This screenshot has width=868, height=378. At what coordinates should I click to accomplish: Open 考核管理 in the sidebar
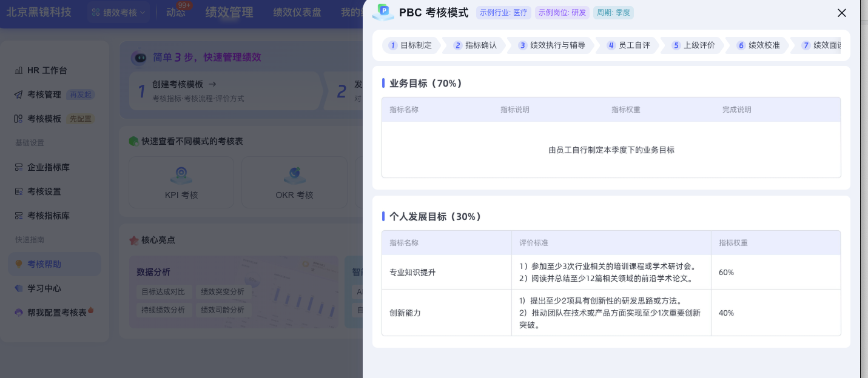coord(44,94)
